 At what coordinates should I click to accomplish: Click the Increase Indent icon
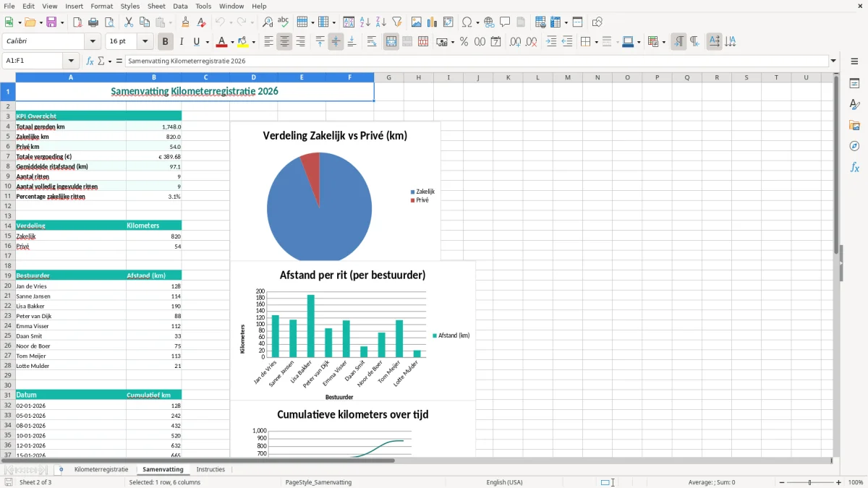pos(551,42)
